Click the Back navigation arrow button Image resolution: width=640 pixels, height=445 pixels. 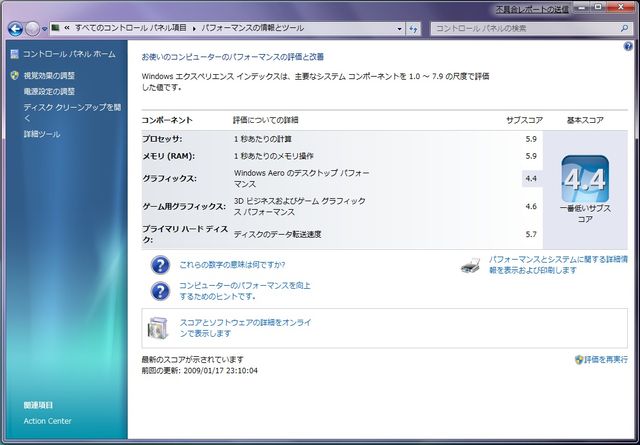point(15,29)
